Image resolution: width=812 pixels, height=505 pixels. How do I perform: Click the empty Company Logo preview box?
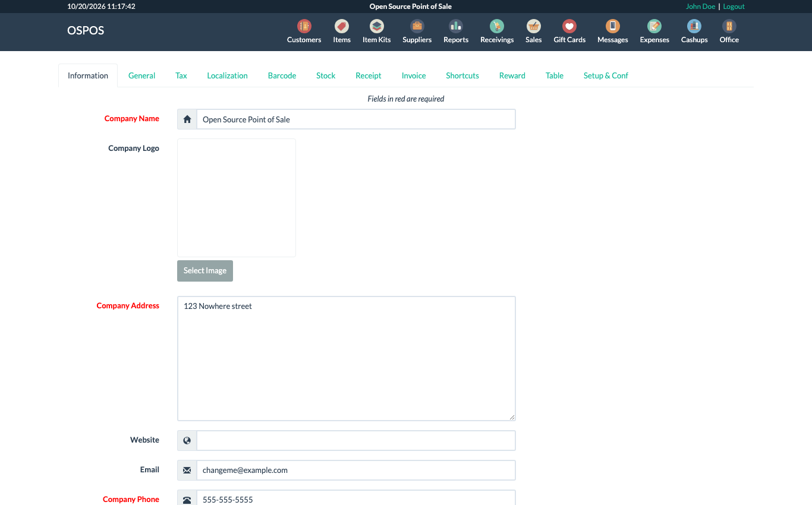pos(237,198)
